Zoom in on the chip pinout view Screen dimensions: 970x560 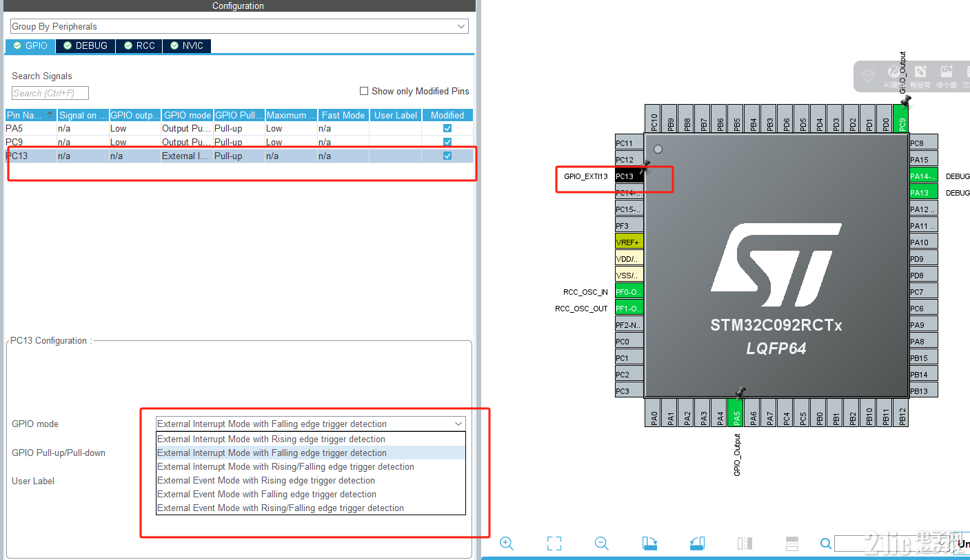[x=507, y=543]
